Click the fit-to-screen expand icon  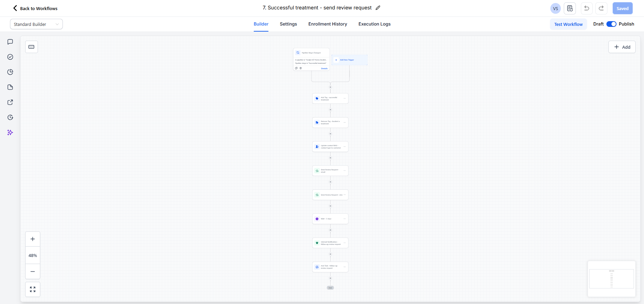tap(33, 289)
